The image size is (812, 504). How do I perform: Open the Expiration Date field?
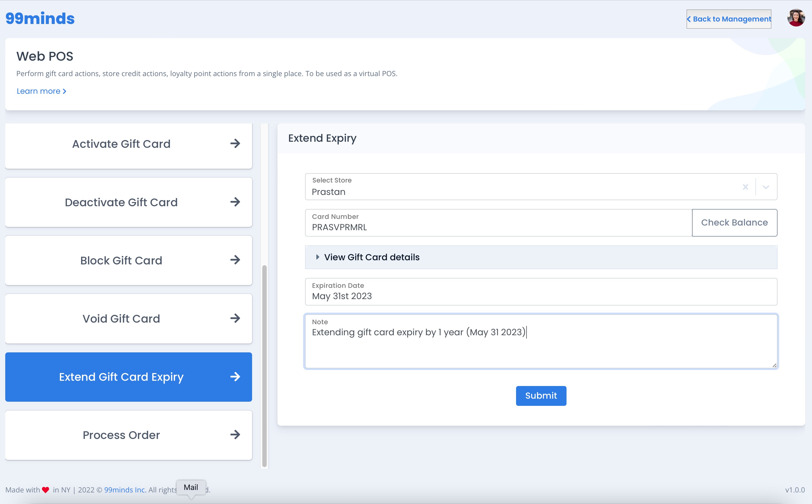[541, 292]
